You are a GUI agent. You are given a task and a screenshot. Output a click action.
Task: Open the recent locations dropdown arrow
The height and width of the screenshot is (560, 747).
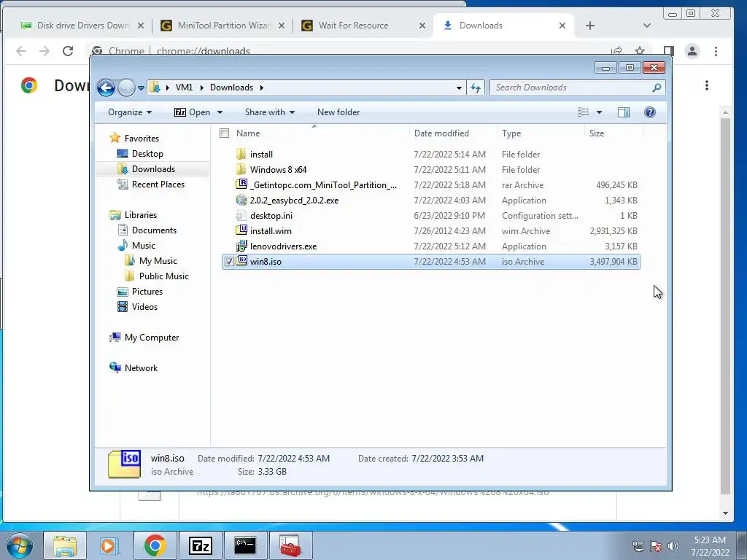[x=141, y=88]
